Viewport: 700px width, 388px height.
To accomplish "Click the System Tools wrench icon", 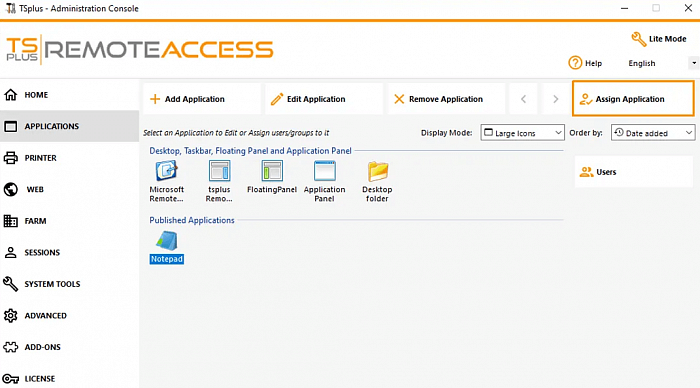I will click(11, 284).
